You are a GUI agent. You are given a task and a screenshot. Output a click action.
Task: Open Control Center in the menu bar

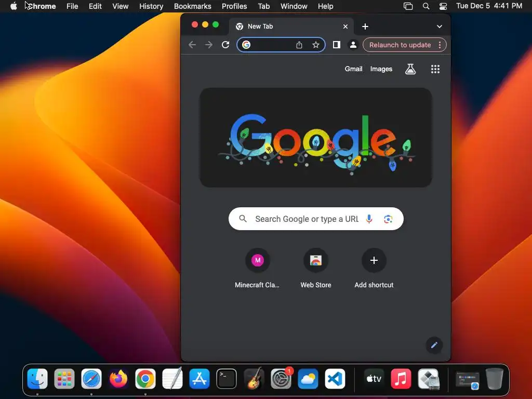point(443,6)
